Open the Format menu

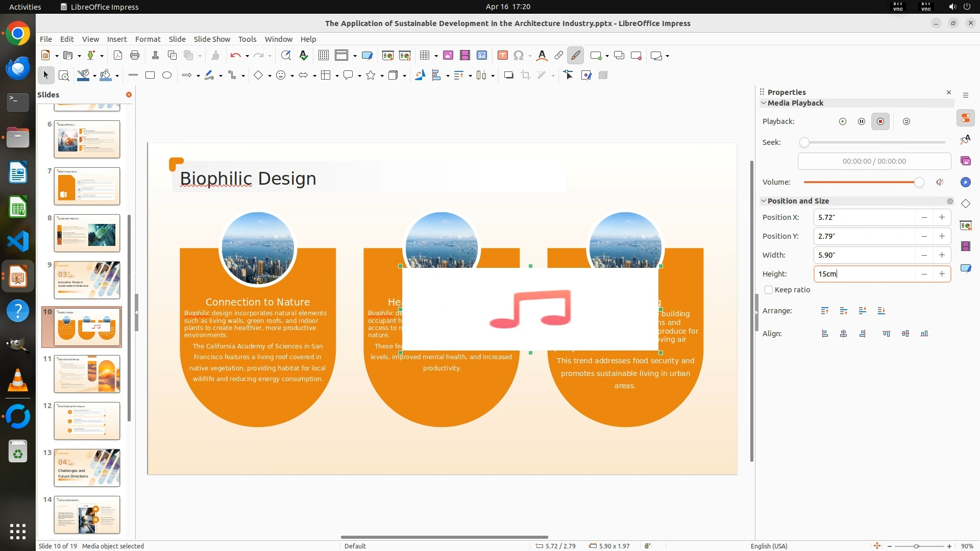point(148,39)
